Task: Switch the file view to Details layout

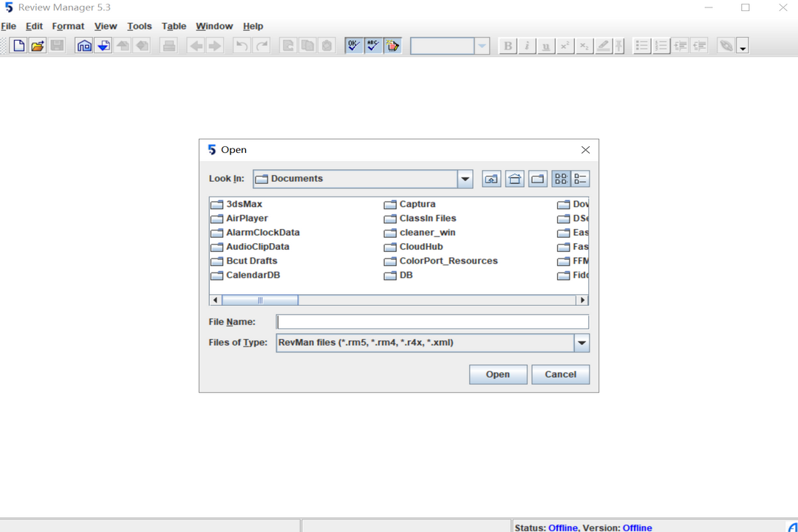Action: click(x=581, y=178)
